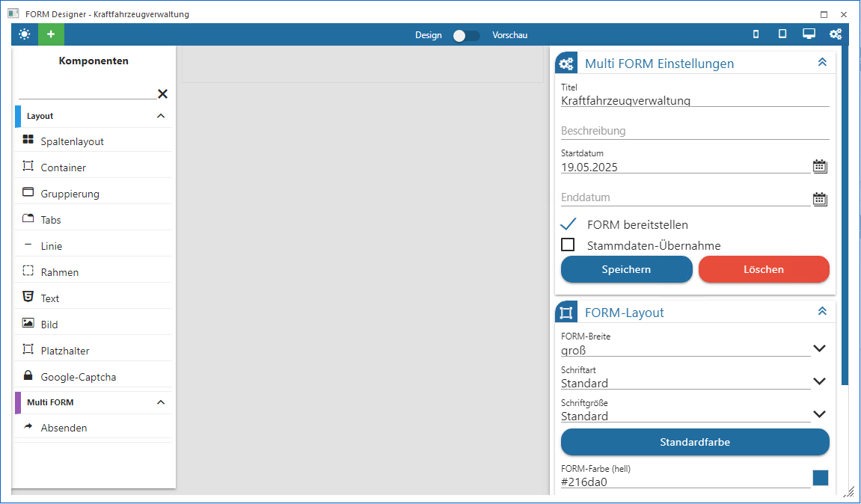Select the Platzhalter component icon

28,349
